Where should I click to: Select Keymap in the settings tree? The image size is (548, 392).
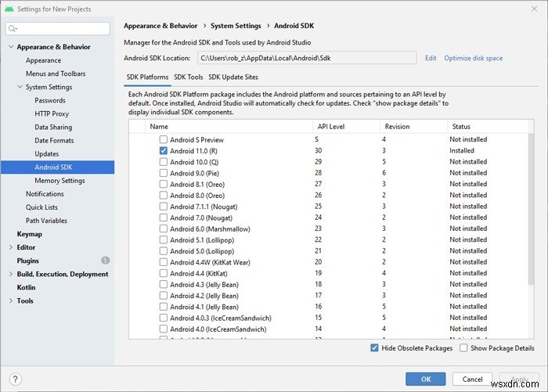tap(30, 234)
